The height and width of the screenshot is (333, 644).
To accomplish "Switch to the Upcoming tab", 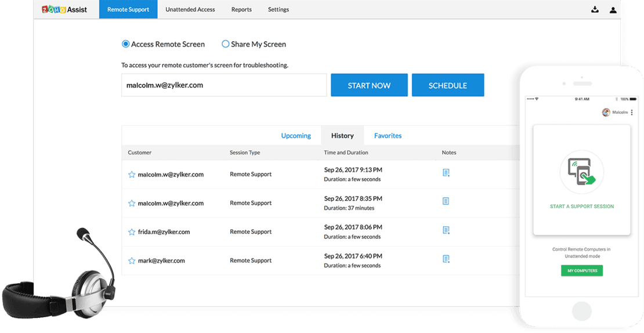I will pyautogui.click(x=296, y=136).
